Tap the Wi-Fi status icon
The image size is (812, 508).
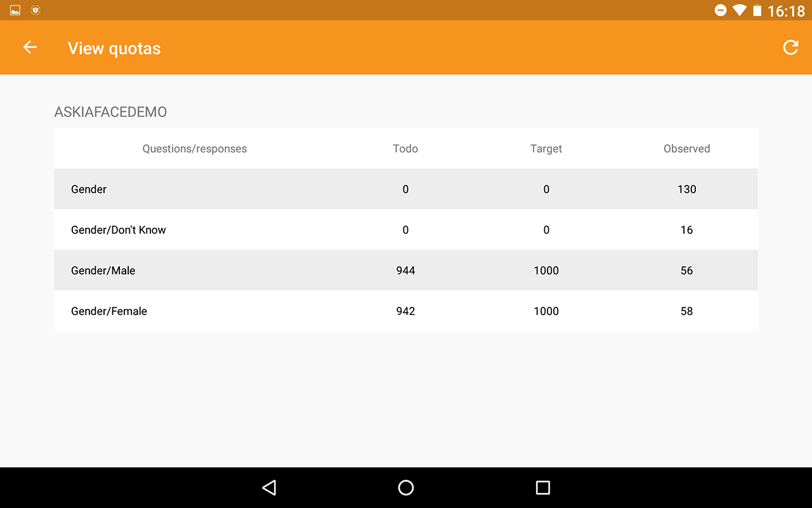point(739,10)
